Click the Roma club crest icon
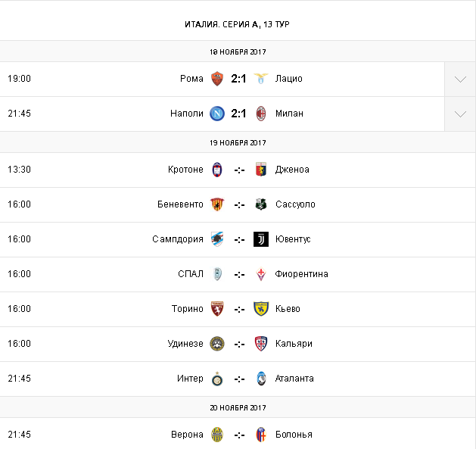The image size is (476, 449). 217,79
